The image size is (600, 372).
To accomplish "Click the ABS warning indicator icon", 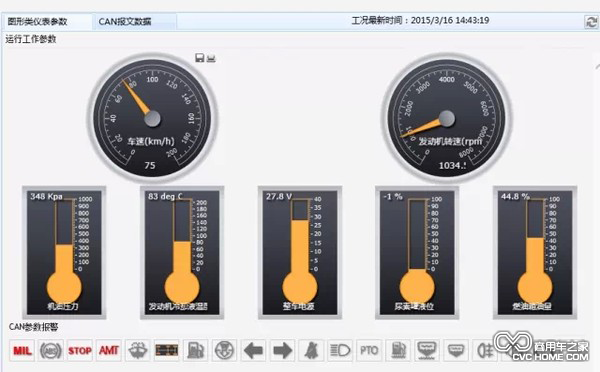I will pyautogui.click(x=51, y=350).
